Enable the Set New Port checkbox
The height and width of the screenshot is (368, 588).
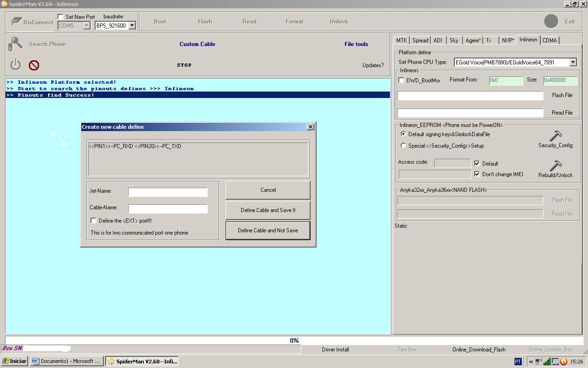[60, 17]
